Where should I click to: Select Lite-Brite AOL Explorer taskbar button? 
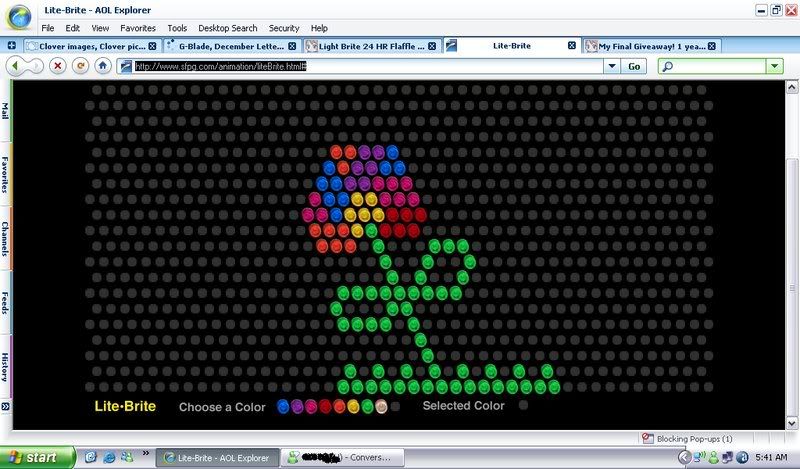coord(217,458)
